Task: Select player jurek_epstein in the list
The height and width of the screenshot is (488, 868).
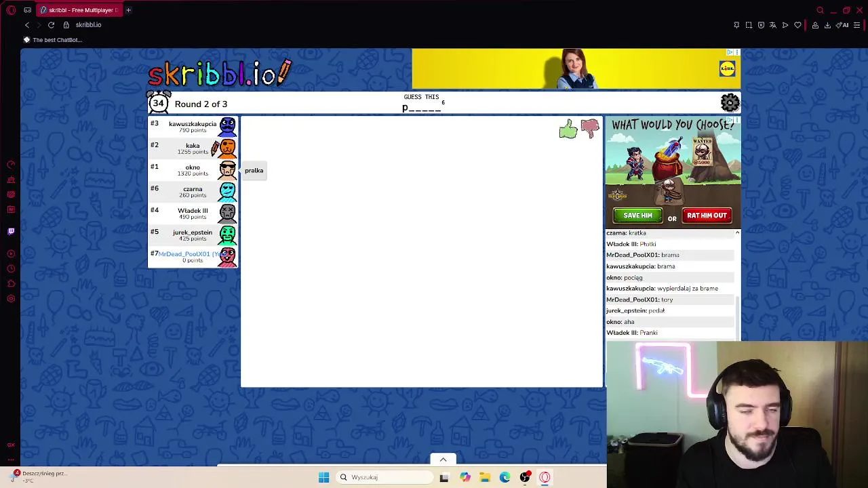Action: click(193, 235)
